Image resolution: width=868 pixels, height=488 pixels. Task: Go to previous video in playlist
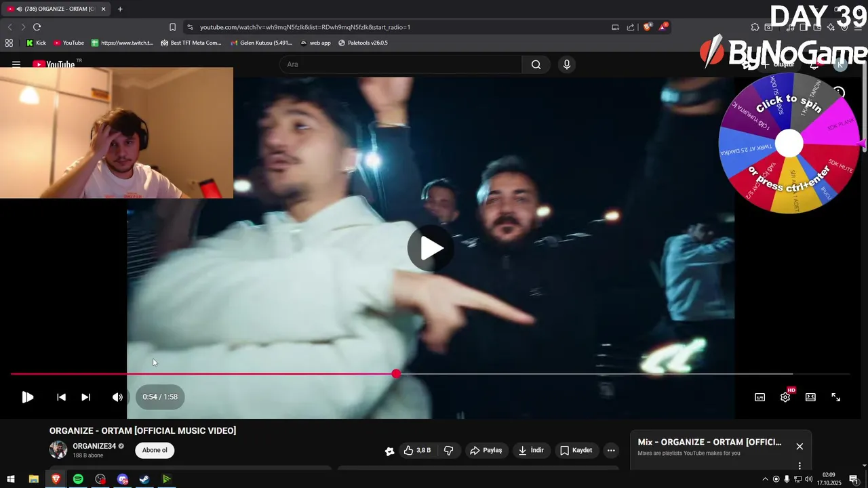click(x=61, y=397)
